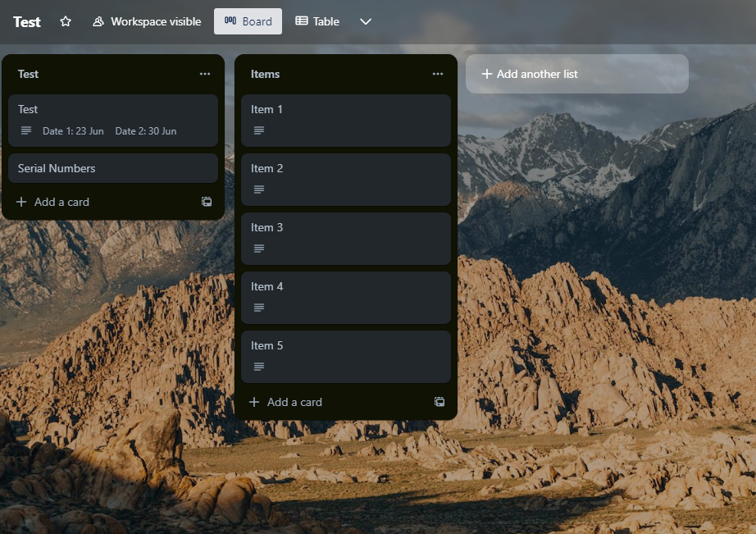Click Date 2: 30 Jun badge
This screenshot has height=534, width=756.
point(146,130)
